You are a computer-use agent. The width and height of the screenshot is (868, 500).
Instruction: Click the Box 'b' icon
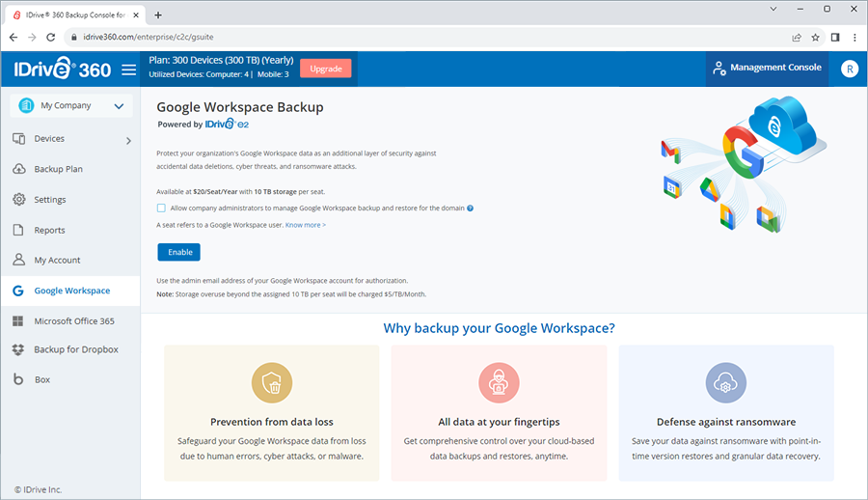point(18,379)
